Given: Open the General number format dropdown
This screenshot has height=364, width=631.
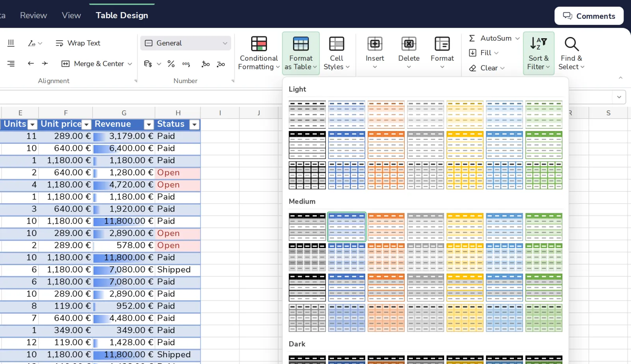Looking at the screenshot, I should point(185,43).
